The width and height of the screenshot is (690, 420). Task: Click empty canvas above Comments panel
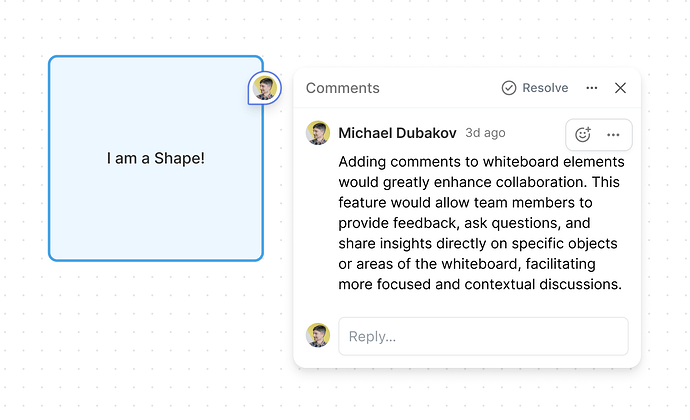coord(460,35)
